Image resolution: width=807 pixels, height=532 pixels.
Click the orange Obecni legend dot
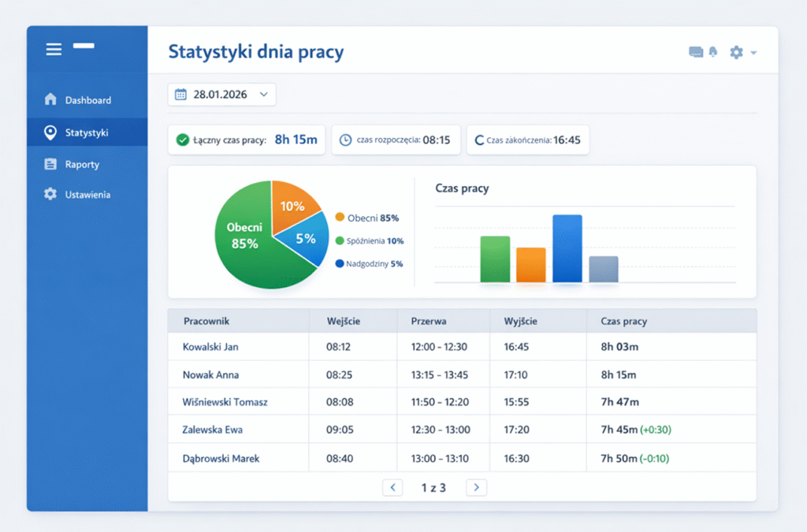click(x=340, y=217)
